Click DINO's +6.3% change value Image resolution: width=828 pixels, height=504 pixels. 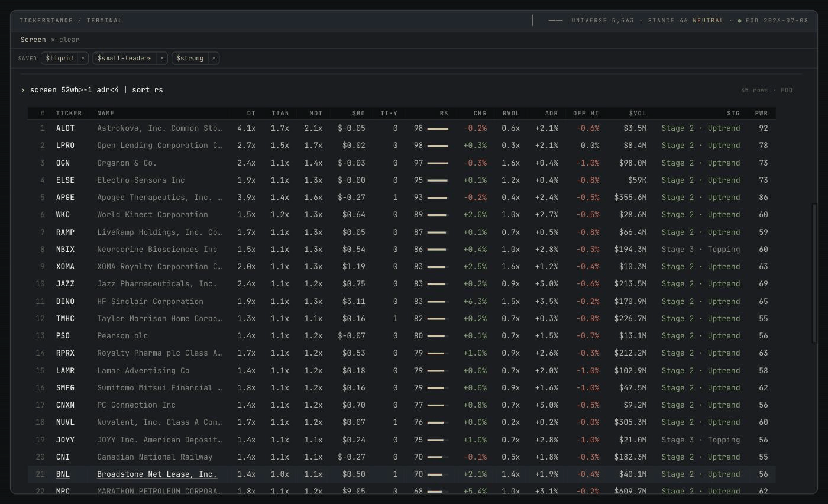click(475, 301)
